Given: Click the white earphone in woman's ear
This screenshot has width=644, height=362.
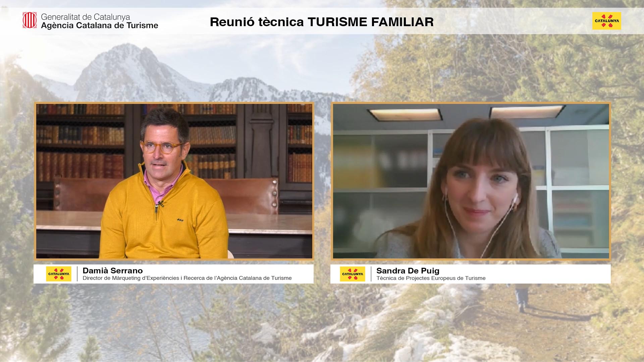Looking at the screenshot, I should [x=516, y=197].
